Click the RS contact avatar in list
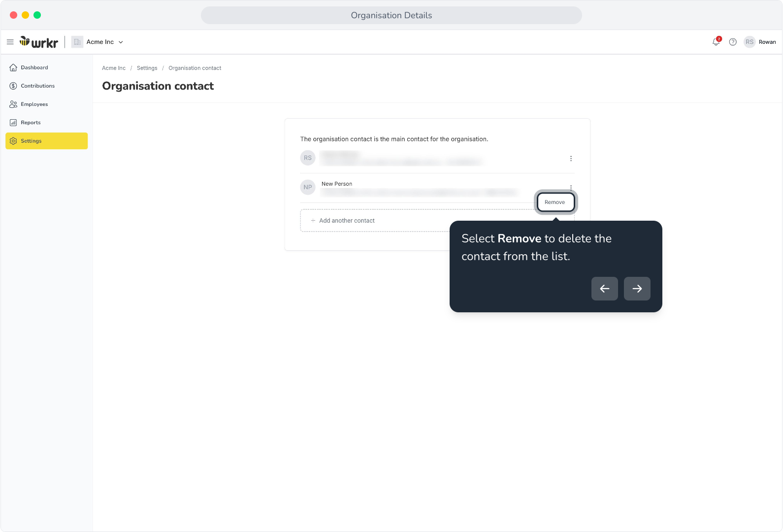 point(308,158)
